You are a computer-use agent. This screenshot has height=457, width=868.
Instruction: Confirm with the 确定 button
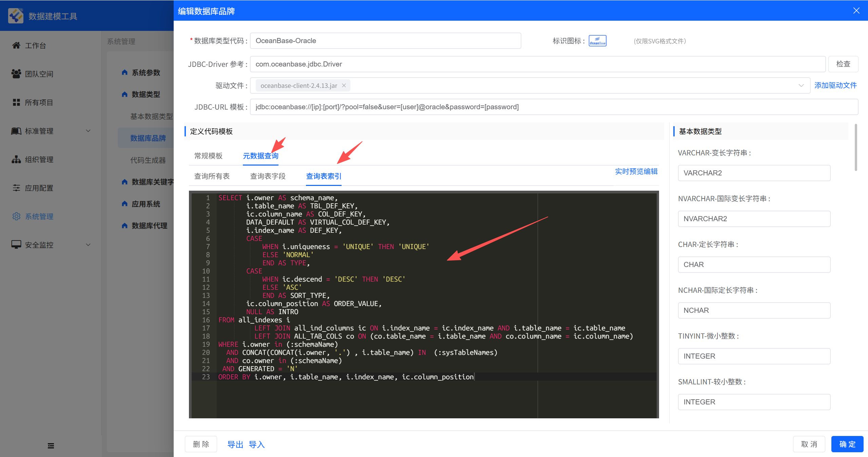847,444
